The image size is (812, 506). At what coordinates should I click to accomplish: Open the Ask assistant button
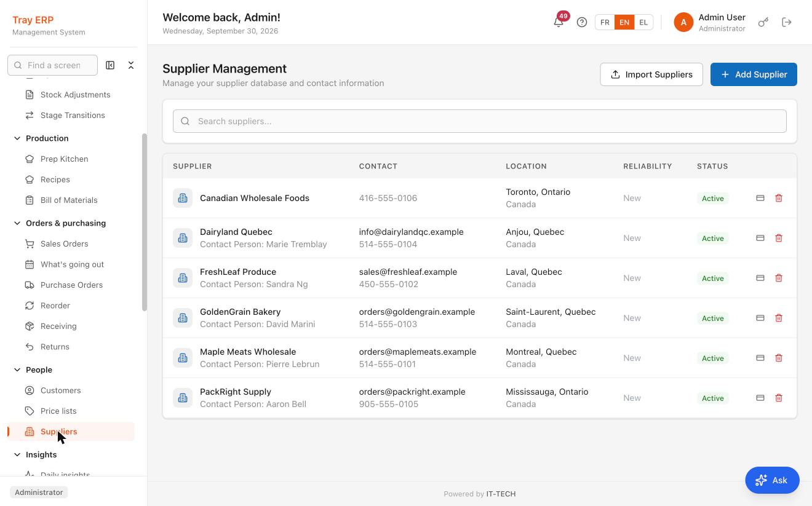tap(773, 480)
